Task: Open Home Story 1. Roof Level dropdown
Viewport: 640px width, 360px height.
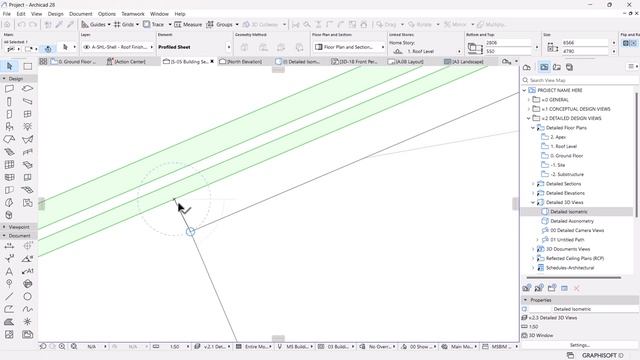Action: [426, 51]
